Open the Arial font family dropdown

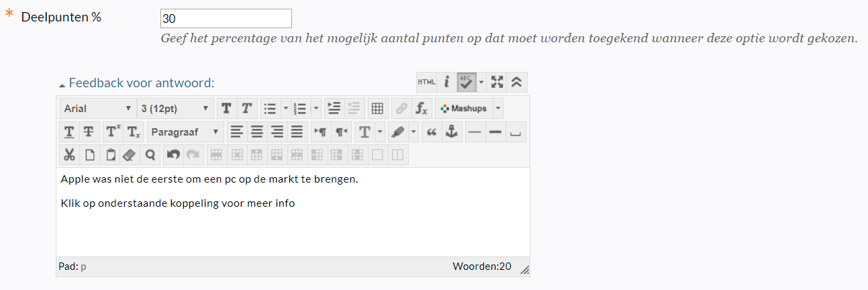97,108
